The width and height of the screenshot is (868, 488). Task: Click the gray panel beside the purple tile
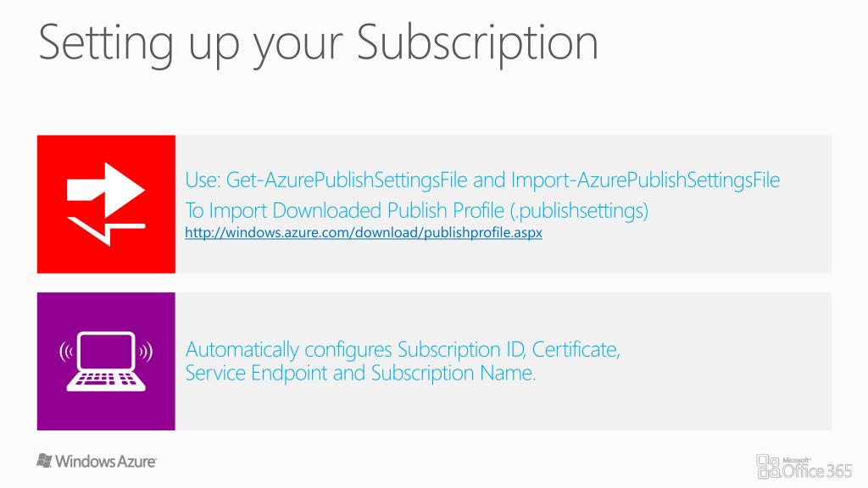pos(504,361)
